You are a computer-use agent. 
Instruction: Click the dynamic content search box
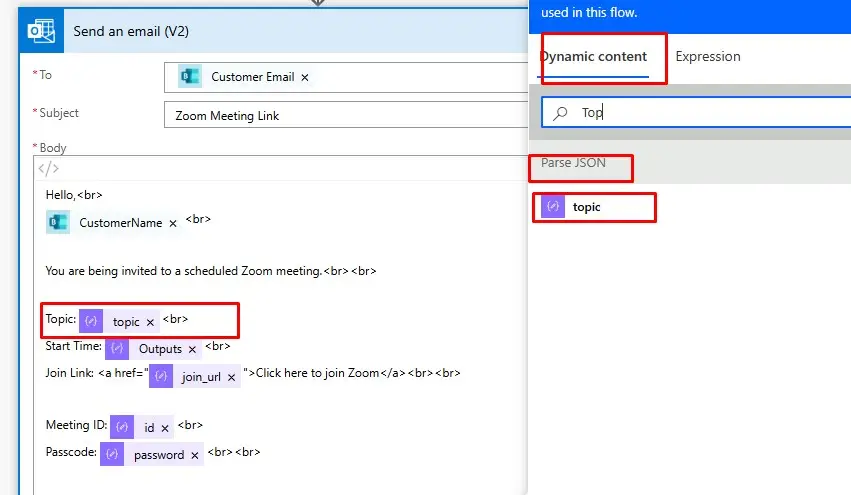700,113
